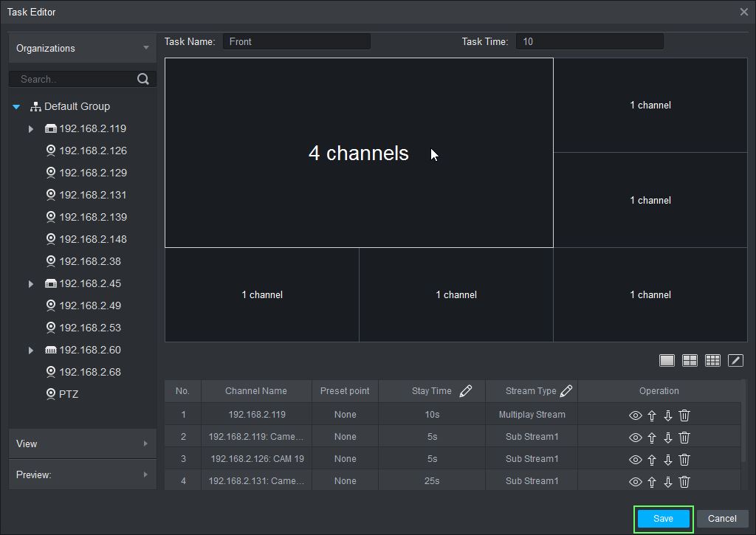Viewport: 756px width, 535px height.
Task: Click the search magnifier icon
Action: (x=143, y=79)
